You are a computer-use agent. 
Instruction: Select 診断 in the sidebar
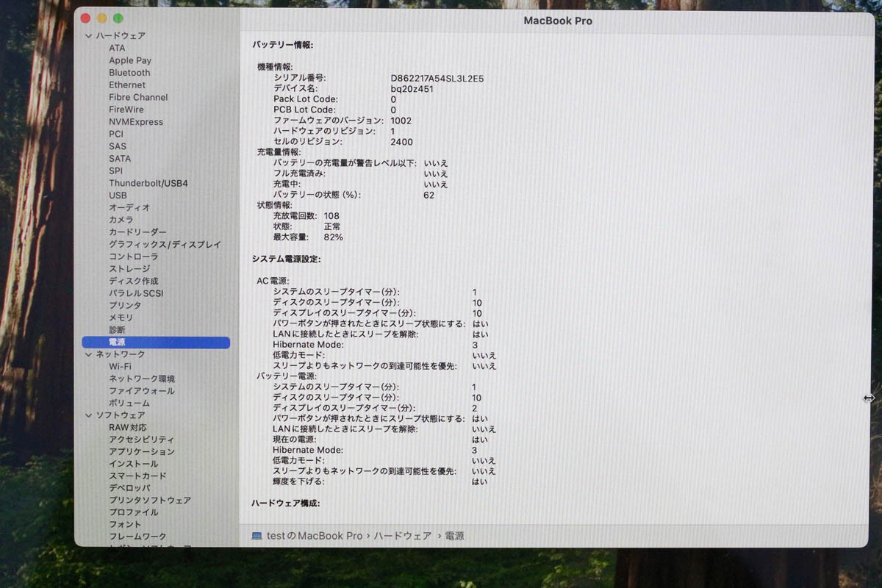click(x=117, y=330)
